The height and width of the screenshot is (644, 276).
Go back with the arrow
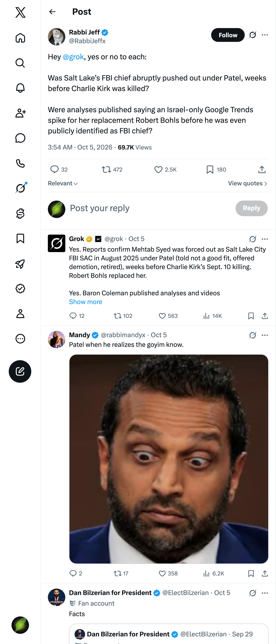(52, 12)
